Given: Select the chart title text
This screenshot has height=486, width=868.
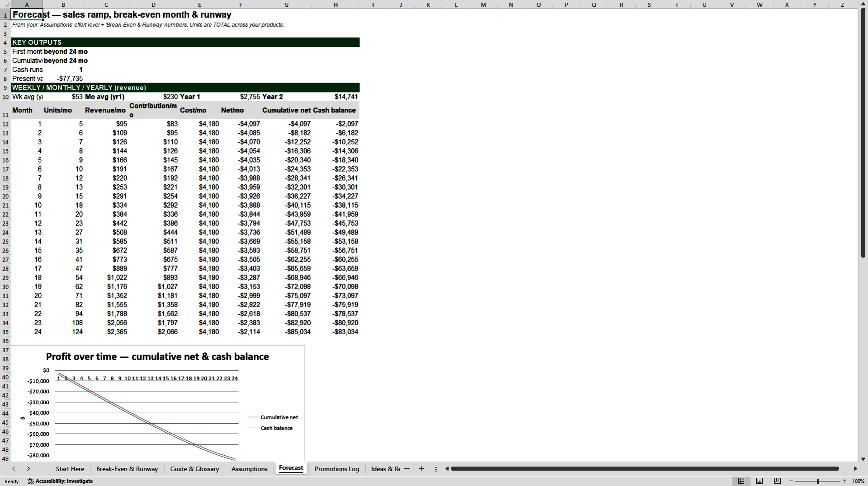Looking at the screenshot, I should point(157,357).
